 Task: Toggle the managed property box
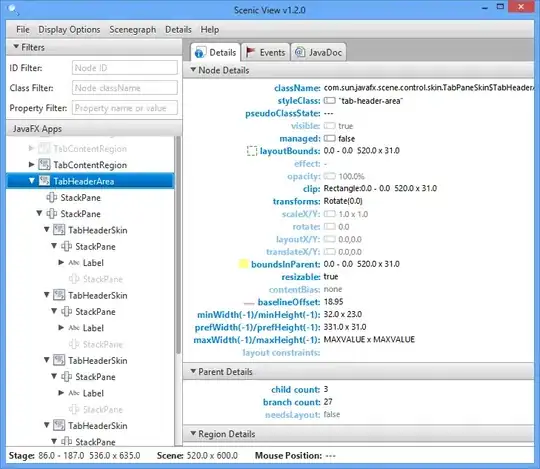(330, 138)
